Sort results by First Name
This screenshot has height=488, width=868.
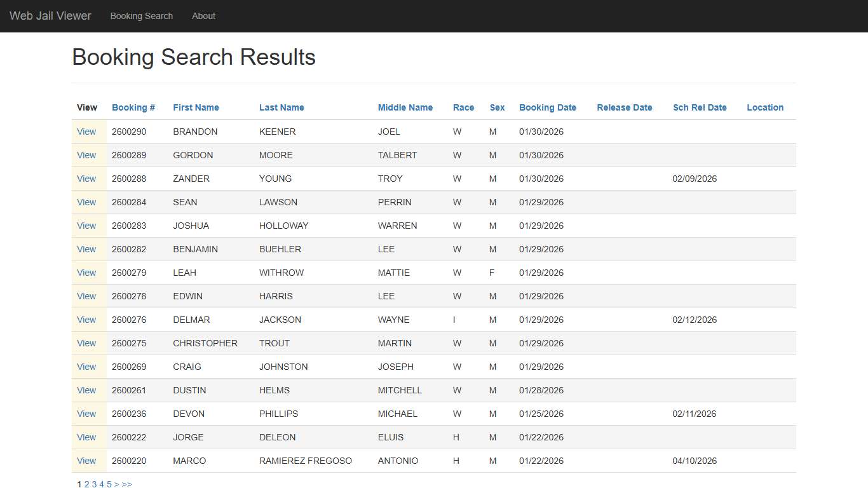point(196,107)
